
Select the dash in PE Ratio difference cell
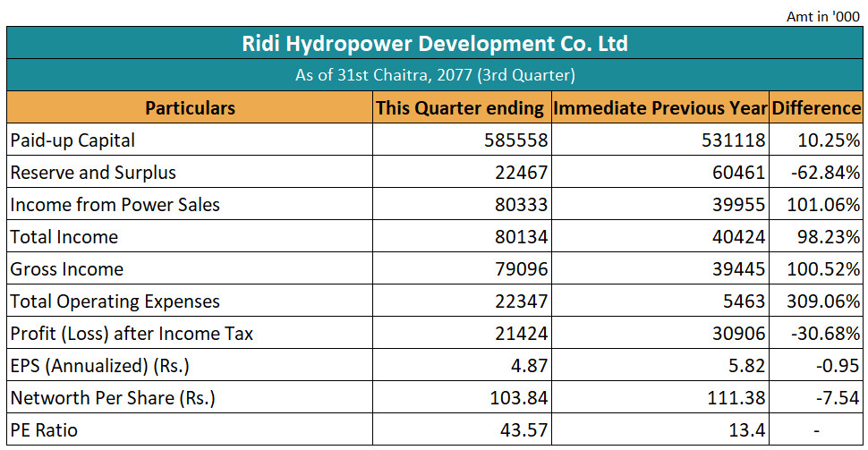point(816,430)
